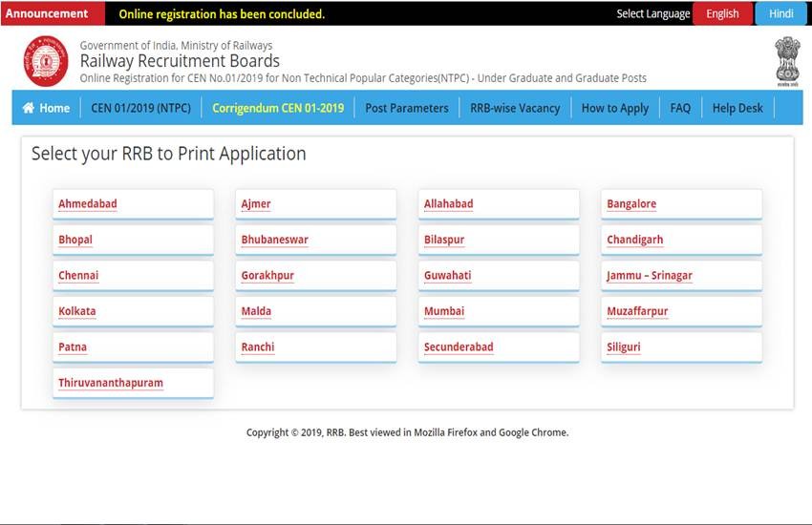Select the Ahmedabad RRB link
The height and width of the screenshot is (525, 812).
[x=88, y=204]
